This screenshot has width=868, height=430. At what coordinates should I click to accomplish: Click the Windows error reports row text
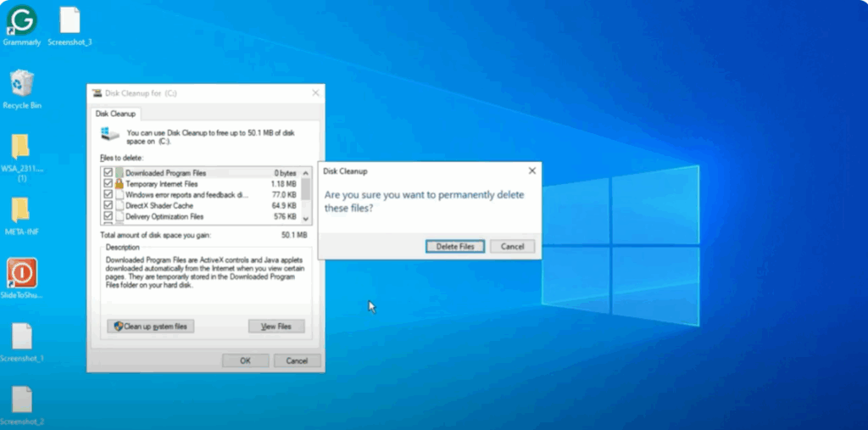187,194
